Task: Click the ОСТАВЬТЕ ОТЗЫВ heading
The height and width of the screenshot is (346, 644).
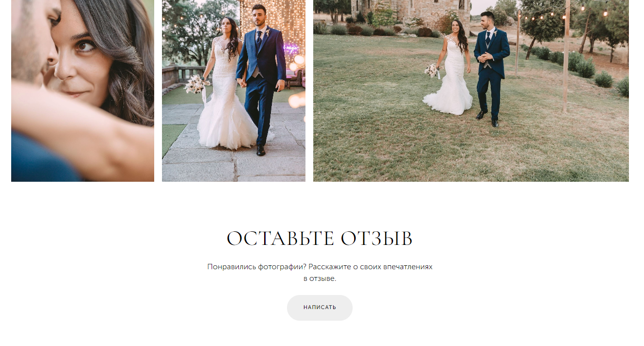Action: coord(320,239)
